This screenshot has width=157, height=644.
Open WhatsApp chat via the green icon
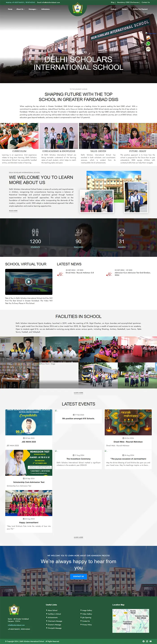[148, 44]
